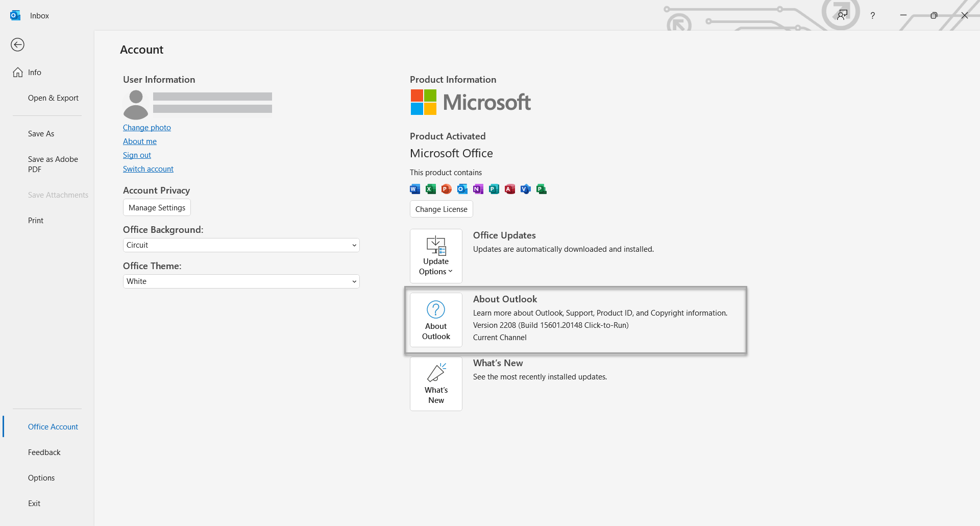
Task: Follow the About me link
Action: coord(140,141)
